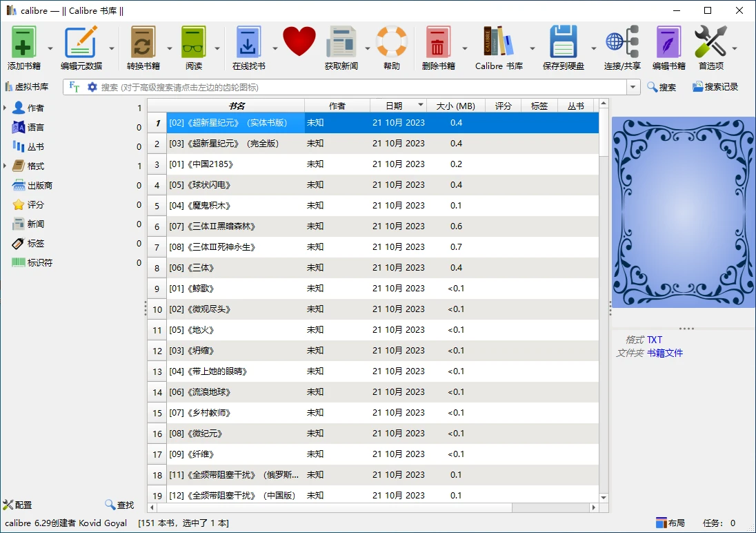This screenshot has height=533, width=756.
Task: Click the 编辑书籍 (Edit book) icon
Action: (x=668, y=41)
